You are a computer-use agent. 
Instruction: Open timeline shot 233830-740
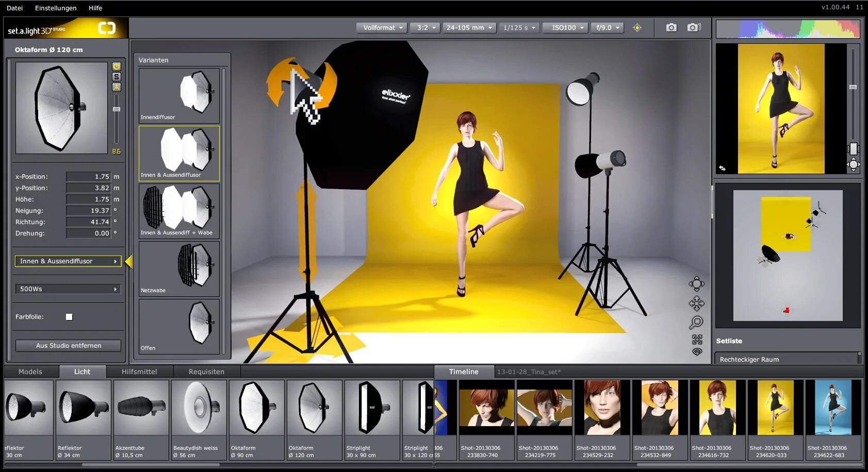point(487,420)
